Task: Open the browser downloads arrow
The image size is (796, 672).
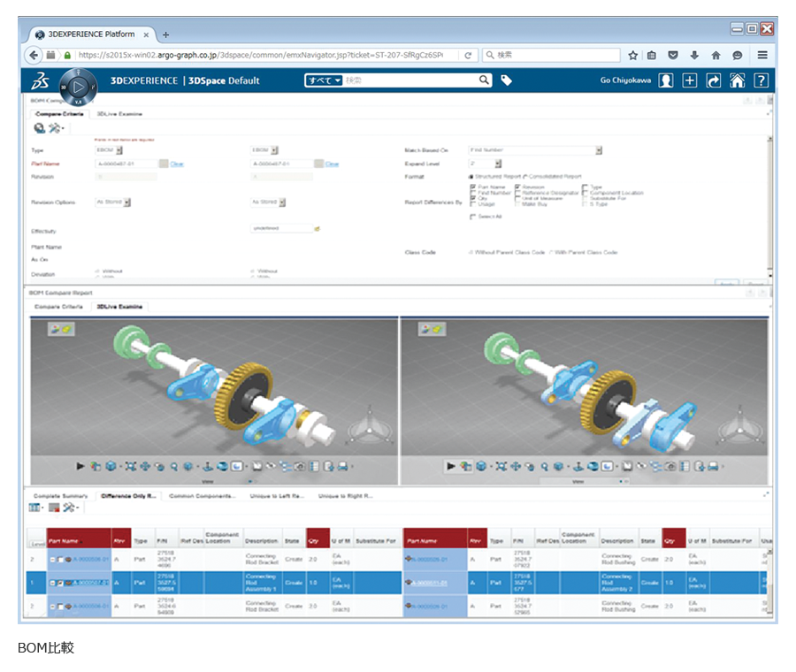Action: pyautogui.click(x=694, y=56)
